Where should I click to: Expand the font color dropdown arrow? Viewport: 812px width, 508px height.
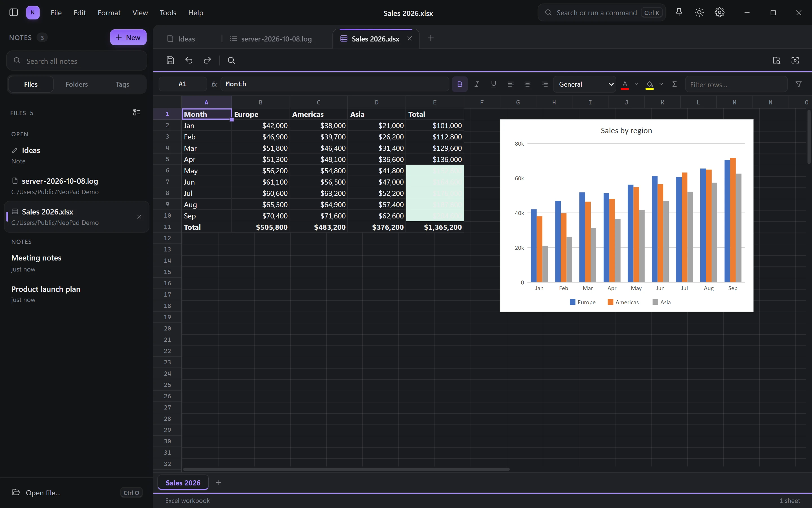tap(636, 84)
